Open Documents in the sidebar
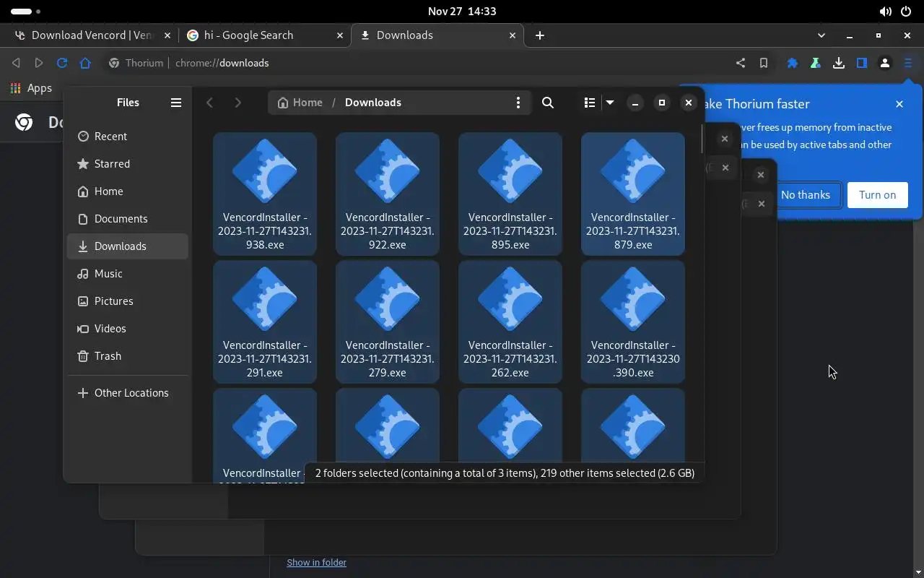 [x=128, y=219]
